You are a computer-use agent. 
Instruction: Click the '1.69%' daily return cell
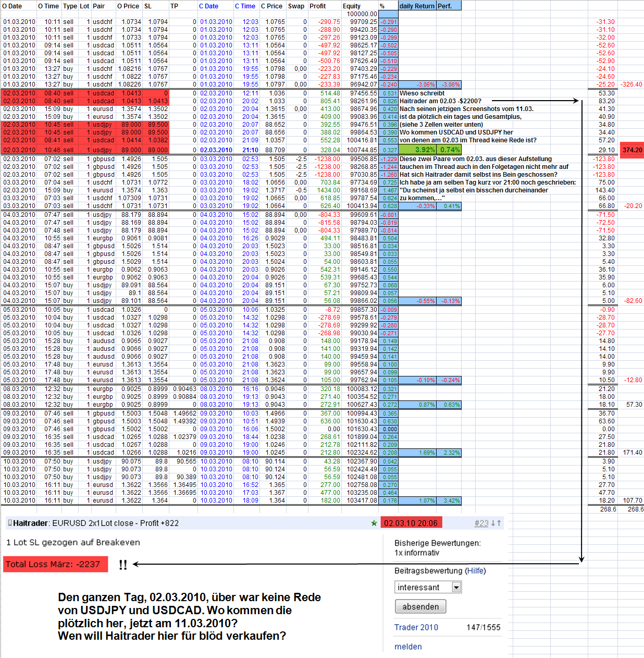417,453
